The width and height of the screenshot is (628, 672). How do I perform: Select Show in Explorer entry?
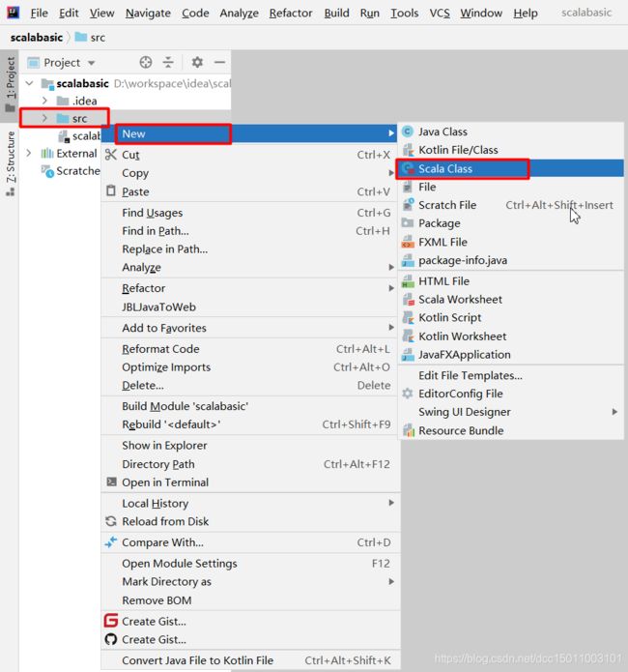250,446
